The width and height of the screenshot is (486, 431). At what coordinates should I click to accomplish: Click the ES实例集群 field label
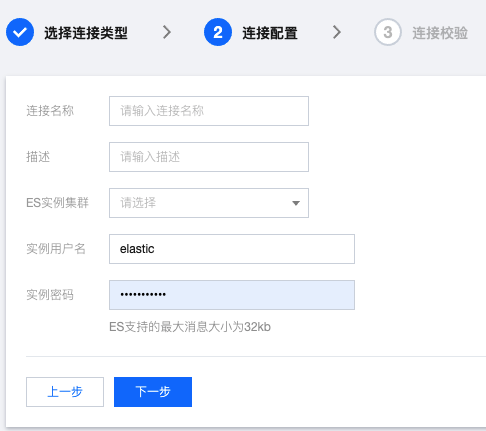coord(57,203)
